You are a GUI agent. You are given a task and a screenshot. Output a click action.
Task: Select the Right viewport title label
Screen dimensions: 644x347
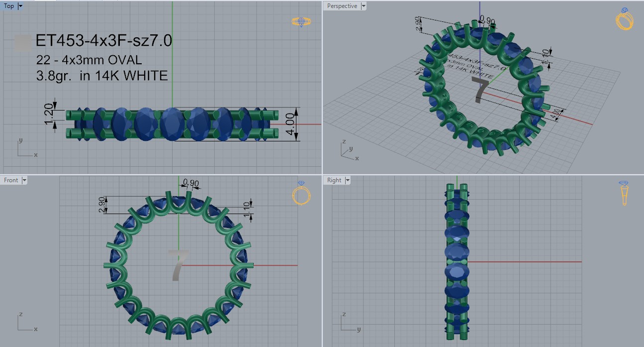pos(334,180)
